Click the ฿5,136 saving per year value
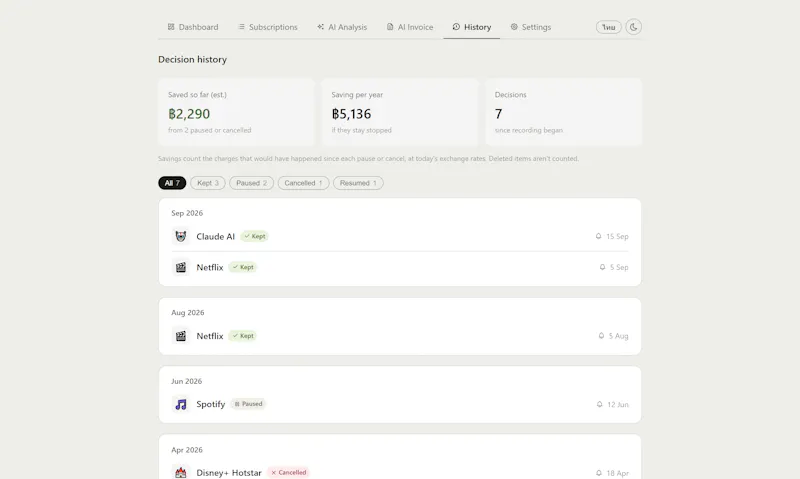This screenshot has width=800, height=479. 352,114
